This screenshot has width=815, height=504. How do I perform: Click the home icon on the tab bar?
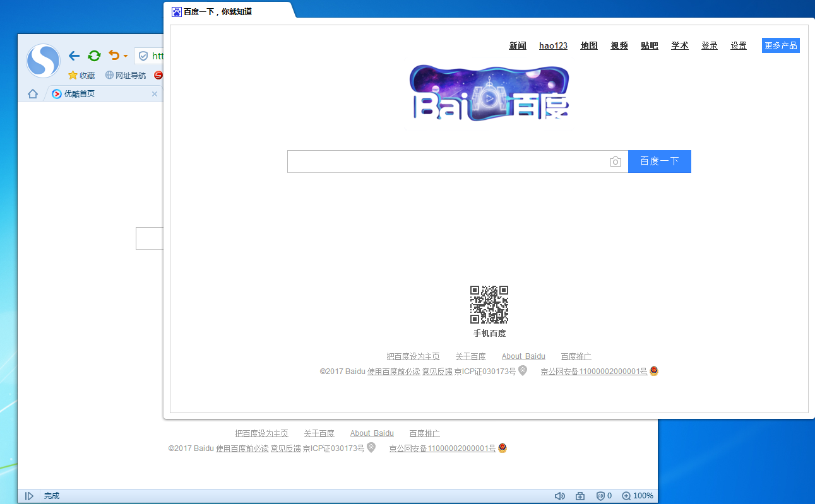click(32, 93)
